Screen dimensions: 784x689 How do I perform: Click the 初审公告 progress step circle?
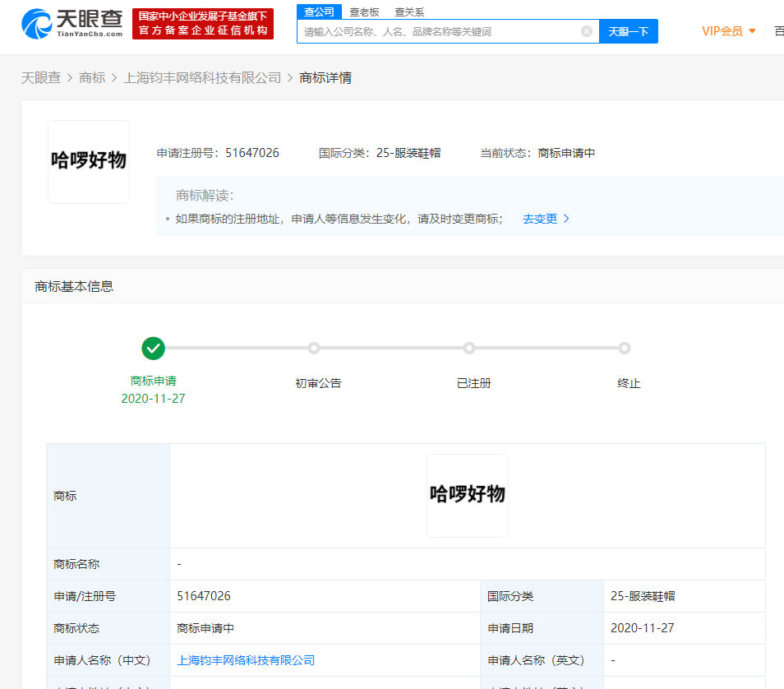[x=314, y=349]
